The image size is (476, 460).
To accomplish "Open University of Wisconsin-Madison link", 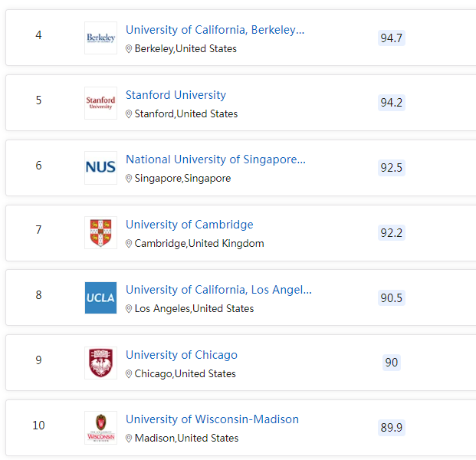I will (212, 419).
